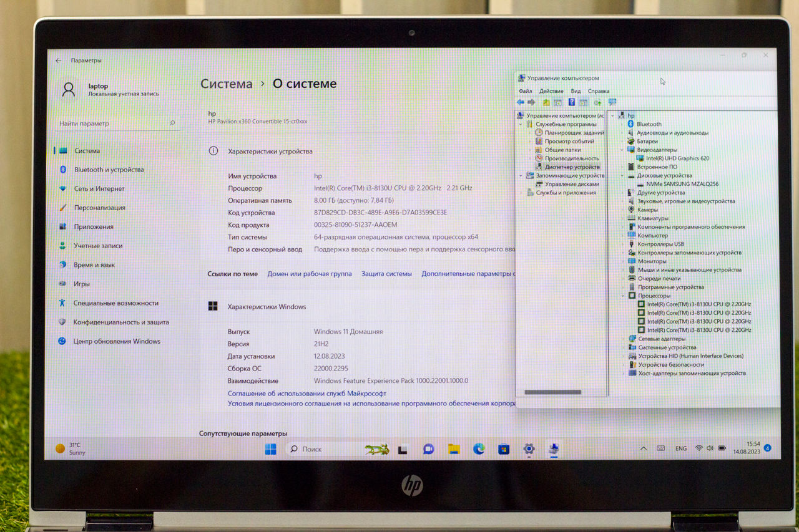The image size is (799, 532).
Task: Launch Microsoft Edge from taskbar
Action: (479, 449)
